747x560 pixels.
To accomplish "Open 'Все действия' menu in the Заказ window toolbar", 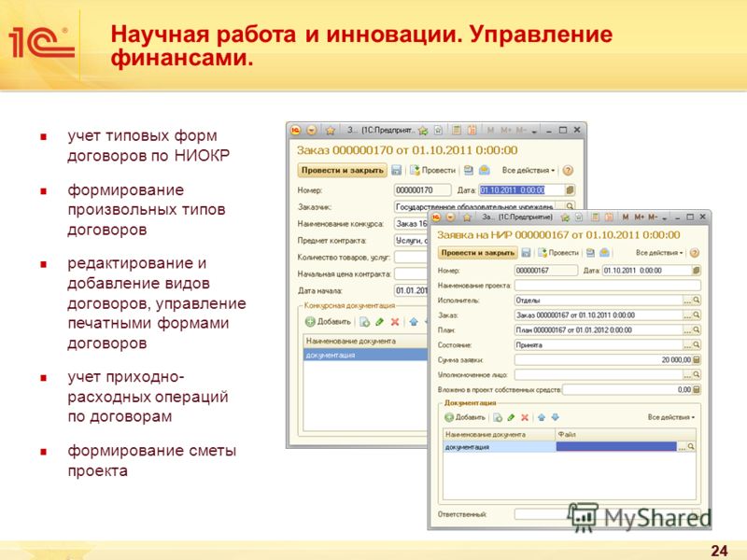I will pyautogui.click(x=529, y=170).
